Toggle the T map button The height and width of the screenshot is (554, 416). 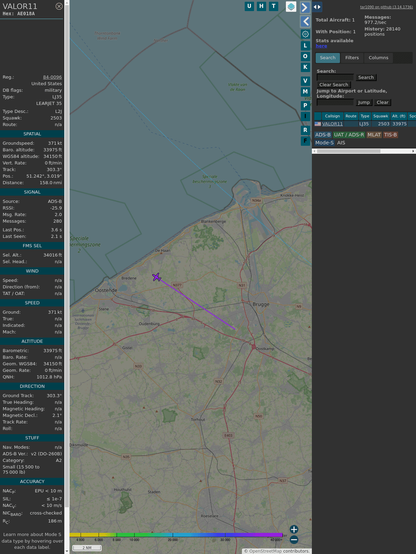click(x=273, y=6)
